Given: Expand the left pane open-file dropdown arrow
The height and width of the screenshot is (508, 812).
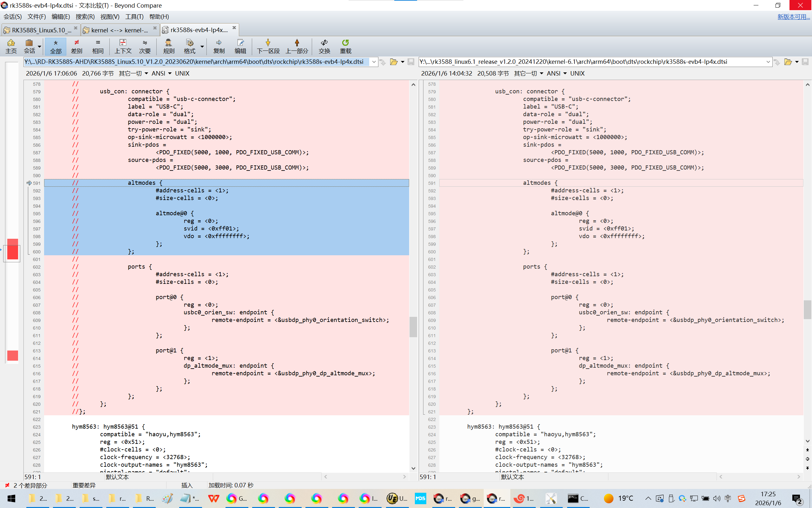Looking at the screenshot, I should 403,62.
